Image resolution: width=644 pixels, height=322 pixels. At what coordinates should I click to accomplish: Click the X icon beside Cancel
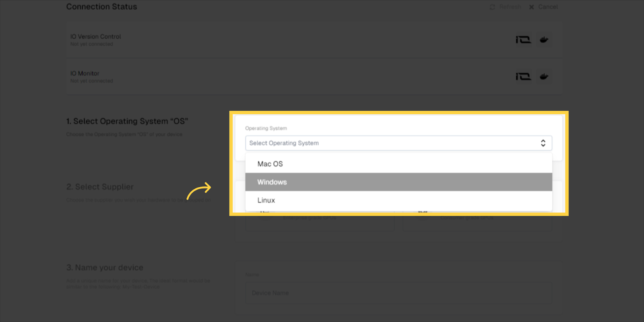click(x=531, y=7)
